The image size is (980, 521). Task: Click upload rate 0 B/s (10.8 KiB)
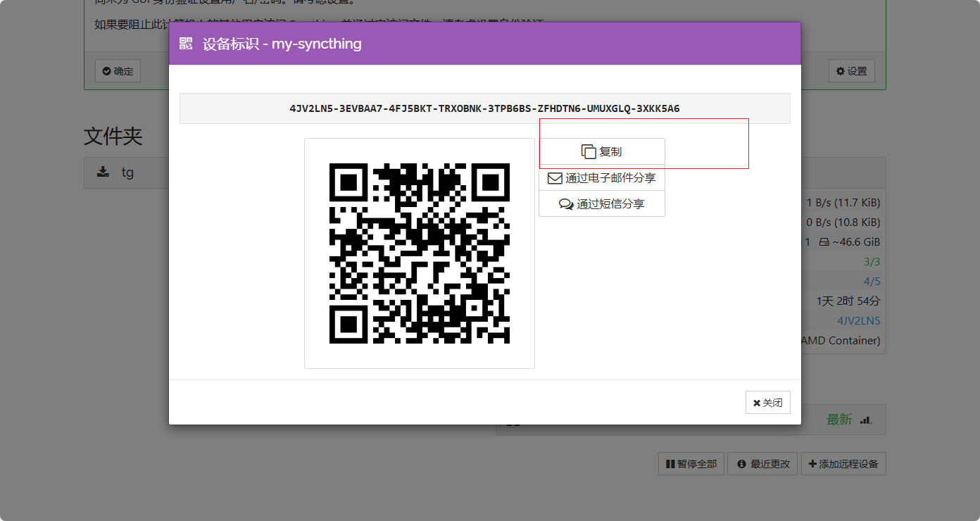pos(843,222)
